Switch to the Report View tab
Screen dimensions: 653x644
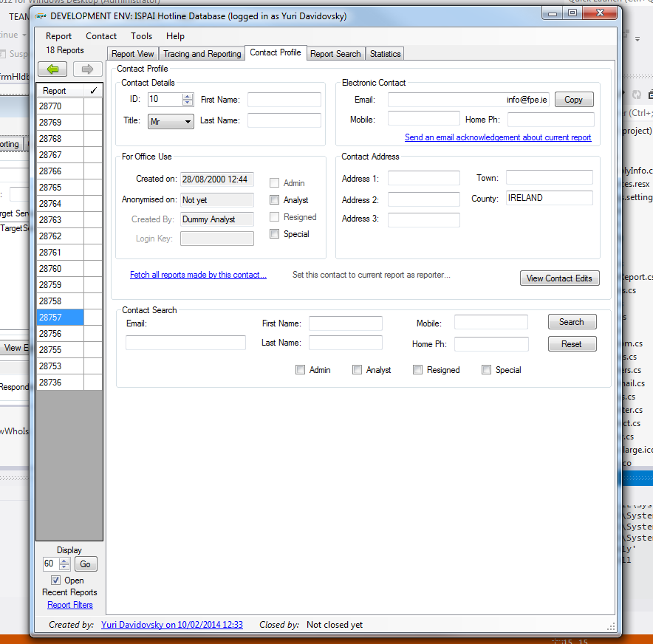(x=133, y=54)
